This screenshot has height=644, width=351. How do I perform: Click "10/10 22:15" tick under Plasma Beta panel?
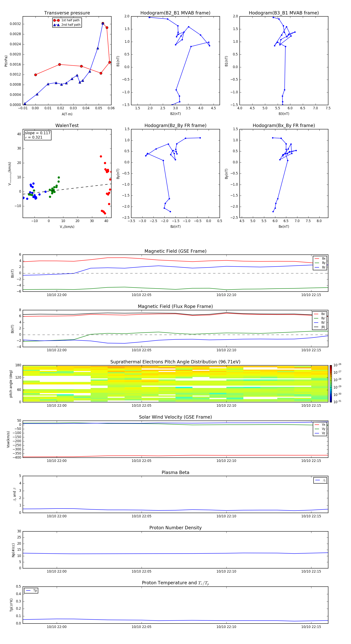coord(311,516)
